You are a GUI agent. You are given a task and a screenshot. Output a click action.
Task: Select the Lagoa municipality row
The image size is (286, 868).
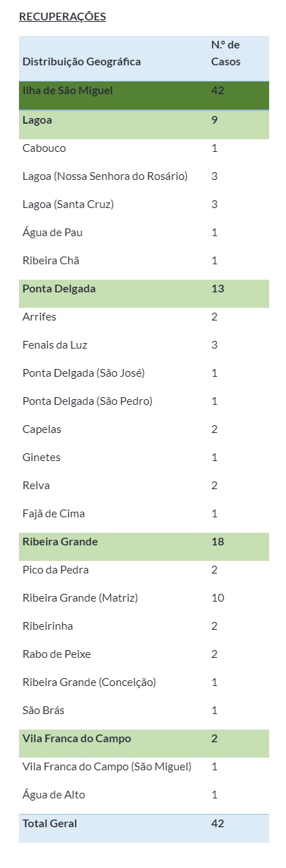coord(144,124)
